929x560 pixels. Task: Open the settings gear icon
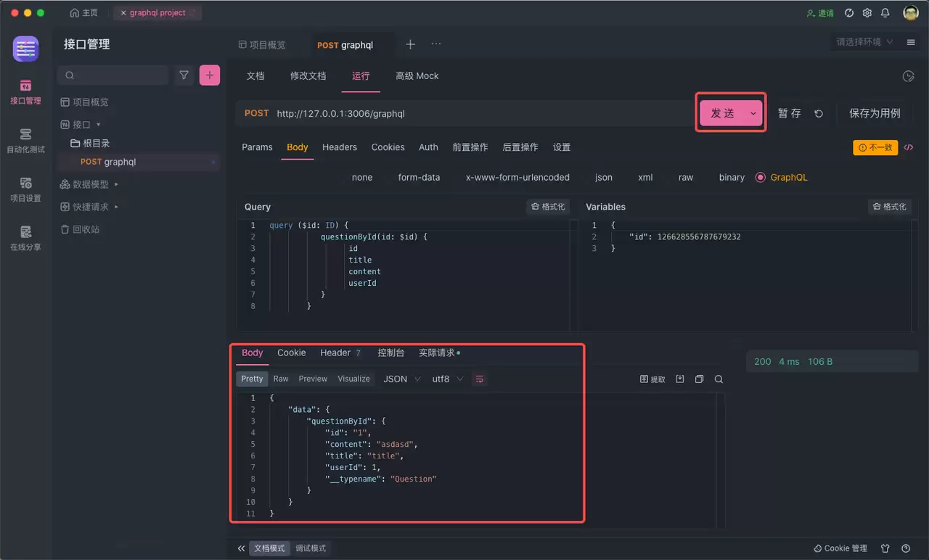(867, 13)
